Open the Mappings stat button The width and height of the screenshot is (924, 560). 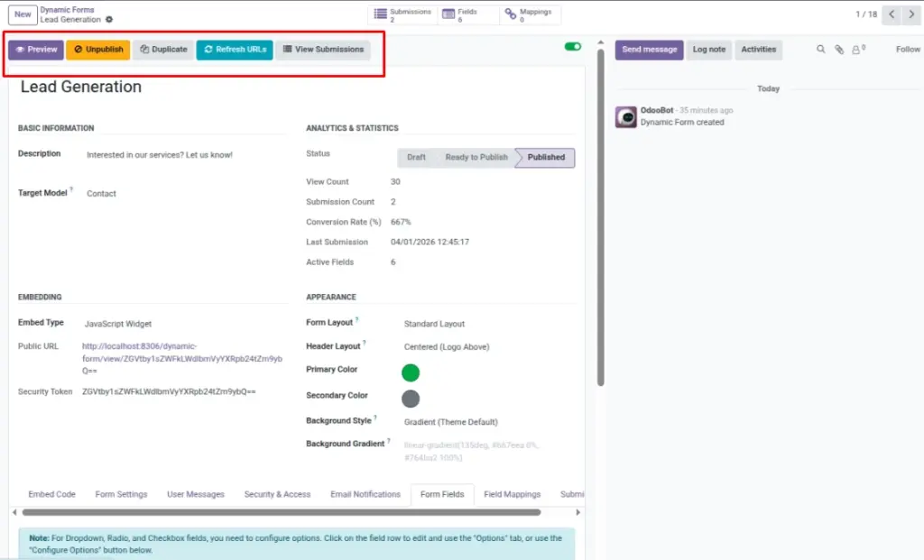tap(530, 14)
